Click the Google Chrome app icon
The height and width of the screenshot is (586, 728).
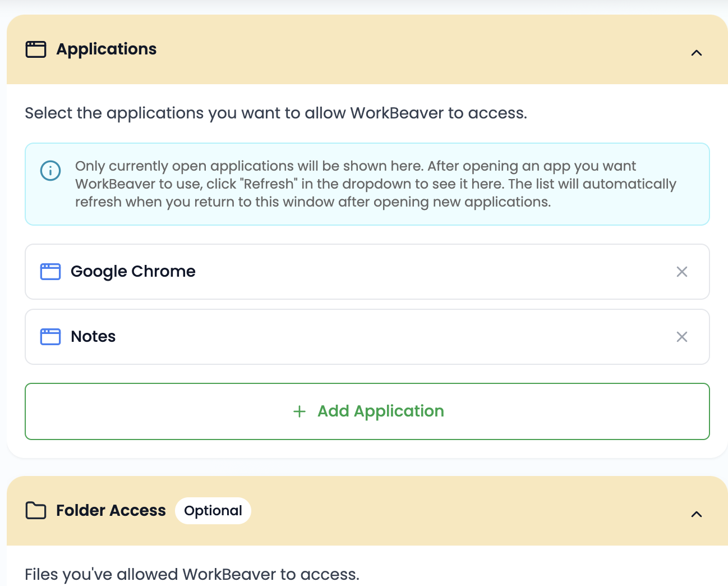point(50,271)
